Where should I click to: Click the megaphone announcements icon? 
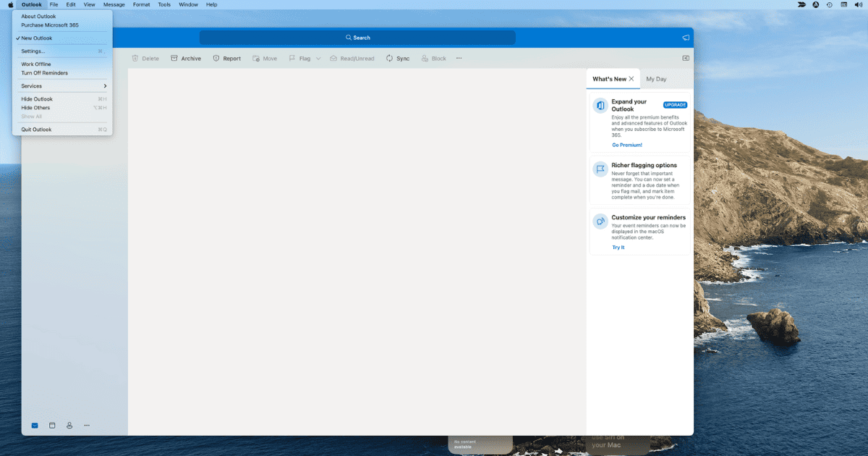click(685, 38)
